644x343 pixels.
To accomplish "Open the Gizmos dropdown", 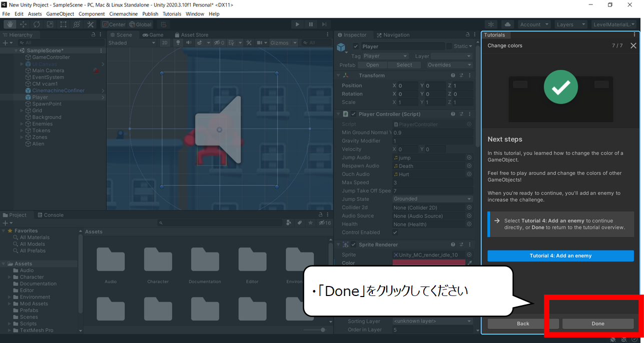I will click(x=283, y=42).
